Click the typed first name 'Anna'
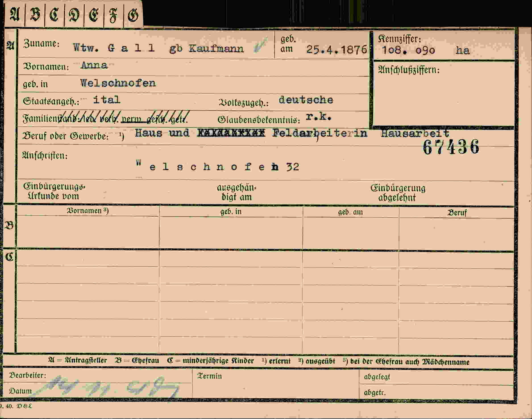The image size is (532, 419). point(94,65)
